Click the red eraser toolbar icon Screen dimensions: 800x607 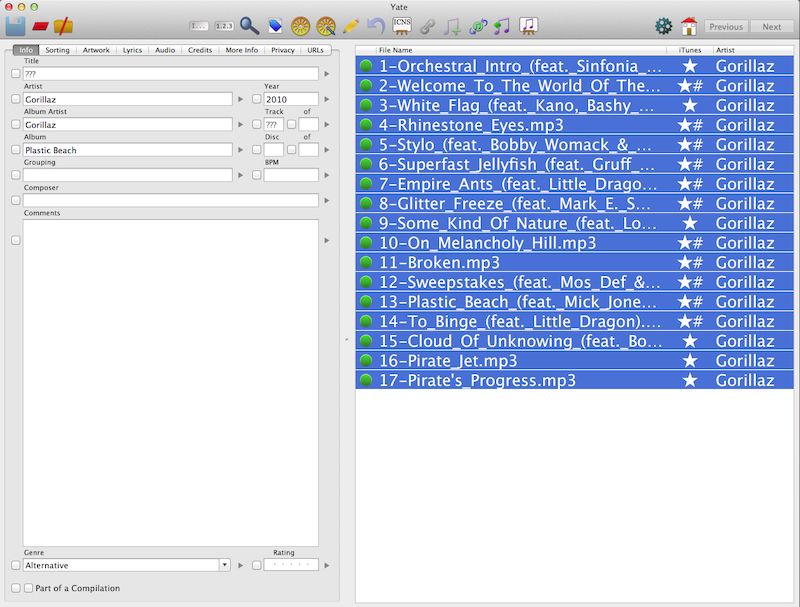(40, 26)
